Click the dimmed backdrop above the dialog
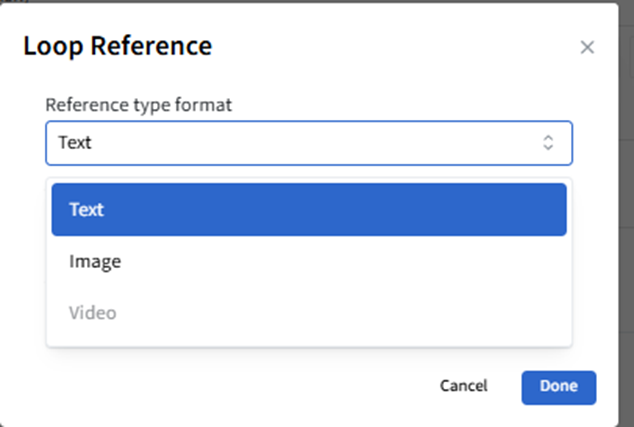Image resolution: width=634 pixels, height=427 pixels. [x=300, y=1]
